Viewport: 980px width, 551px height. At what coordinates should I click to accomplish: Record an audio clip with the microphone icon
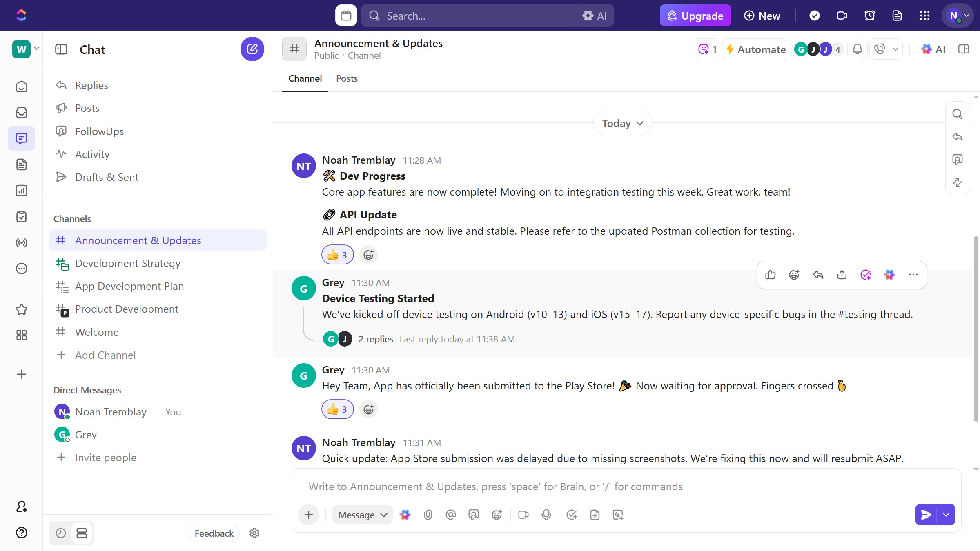pos(546,515)
